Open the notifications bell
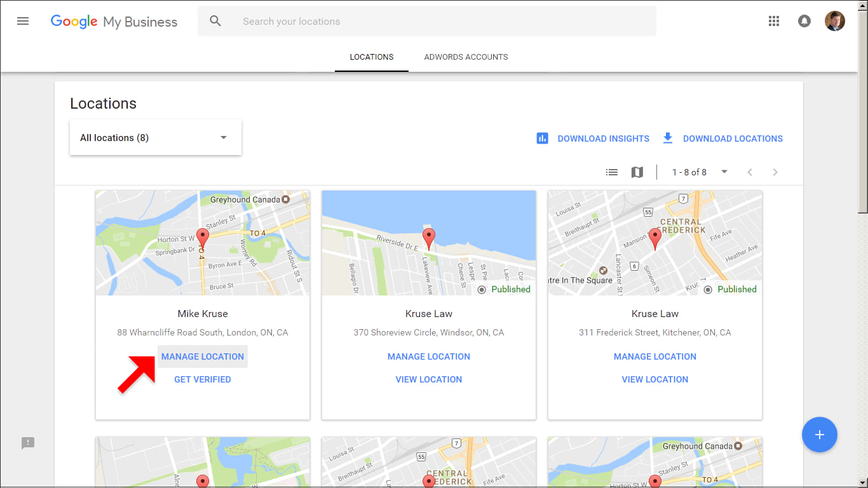This screenshot has width=868, height=488. point(804,21)
